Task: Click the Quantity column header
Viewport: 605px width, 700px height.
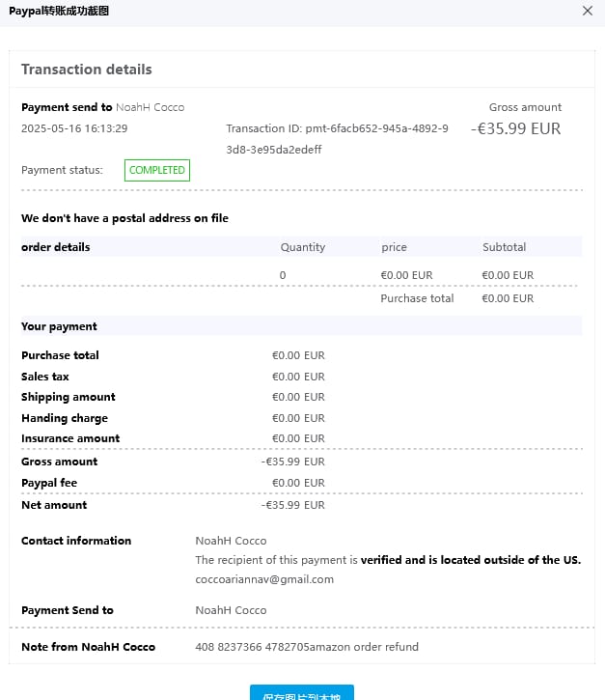Action: tap(303, 247)
